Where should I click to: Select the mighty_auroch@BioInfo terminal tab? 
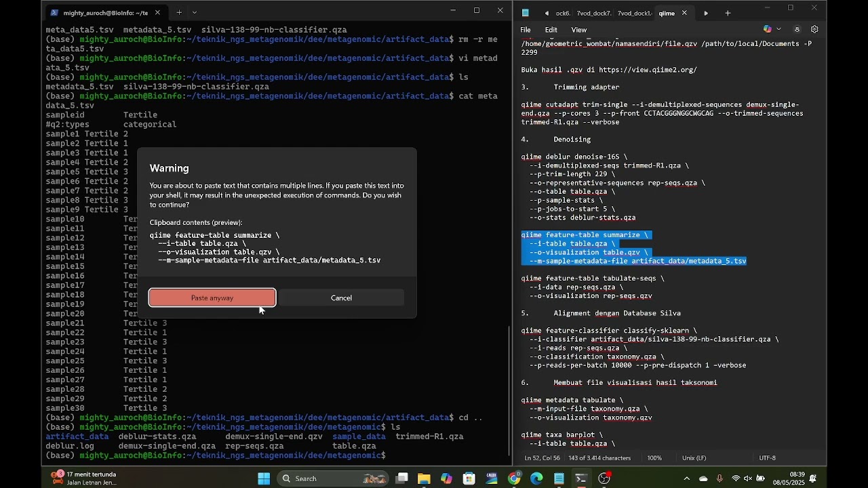point(106,12)
